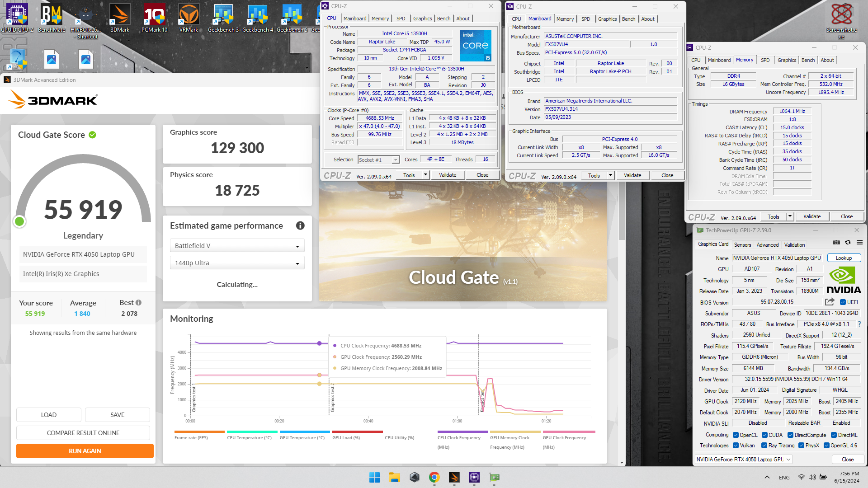Click LOAD button in 3DMark
The image size is (868, 488).
coord(49,415)
